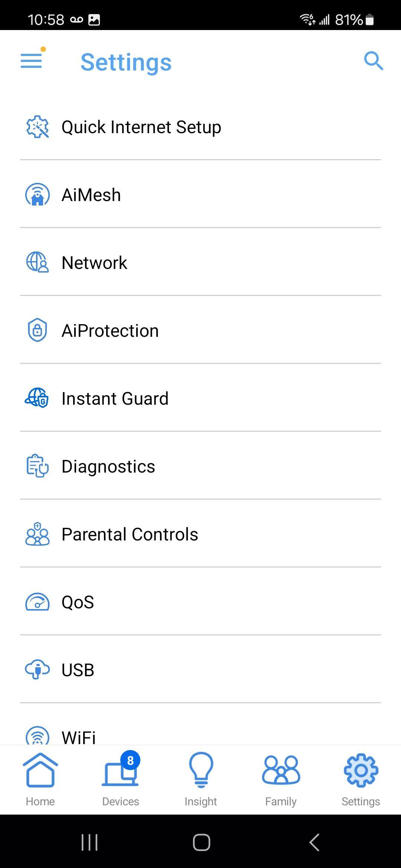Tap the Diagnostics clipboard icon

pos(37,466)
